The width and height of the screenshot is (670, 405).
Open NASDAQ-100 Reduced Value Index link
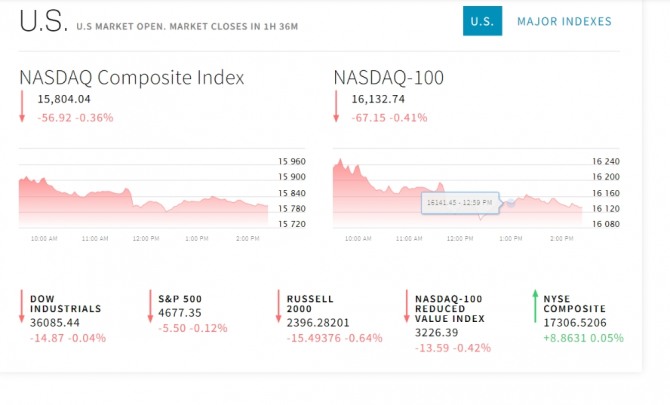click(450, 308)
